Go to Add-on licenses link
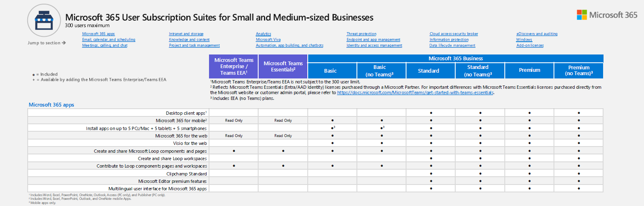 click(x=530, y=45)
